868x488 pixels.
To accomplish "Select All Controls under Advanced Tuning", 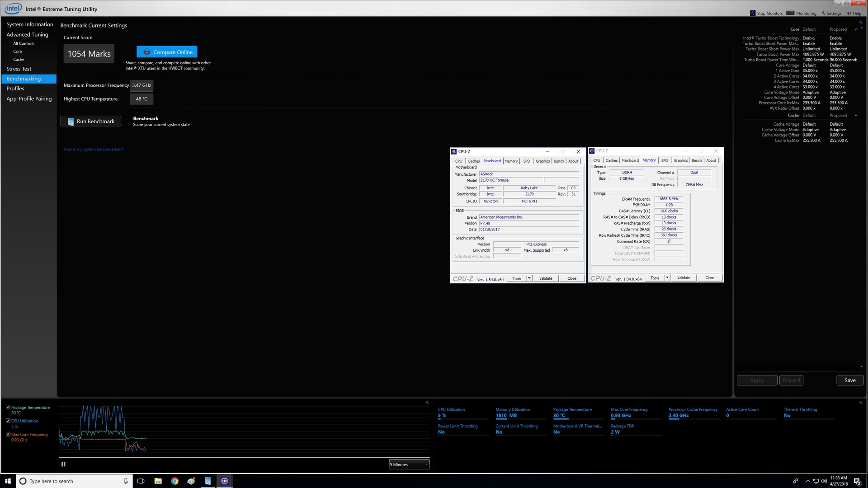I will tap(24, 43).
